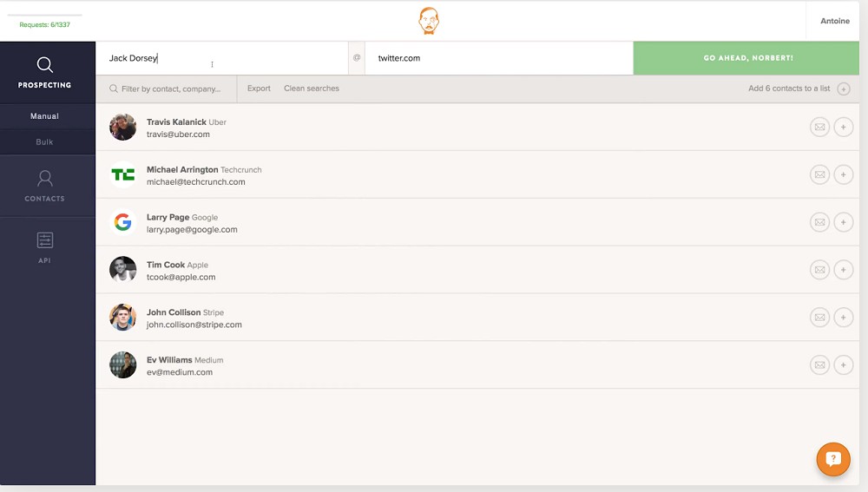The height and width of the screenshot is (492, 868).
Task: Open API section icon in sidebar
Action: (45, 240)
